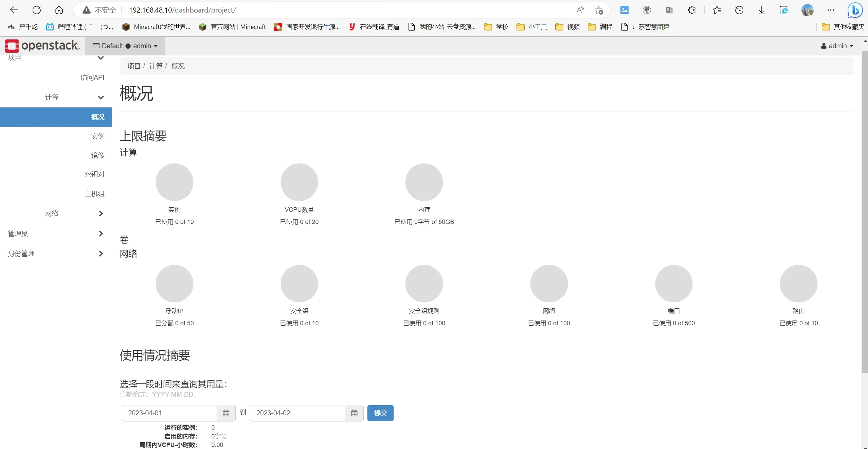Open the 严千屹 bookmark
The height and width of the screenshot is (449, 868).
click(x=23, y=27)
